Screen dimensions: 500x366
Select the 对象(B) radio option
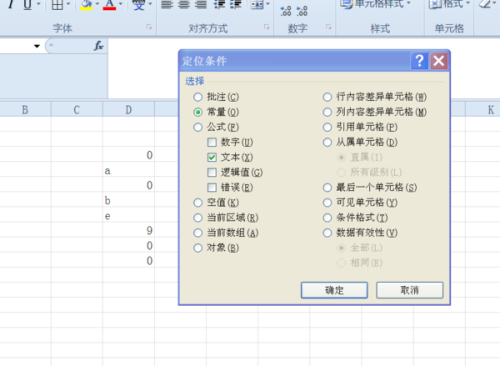(216, 248)
